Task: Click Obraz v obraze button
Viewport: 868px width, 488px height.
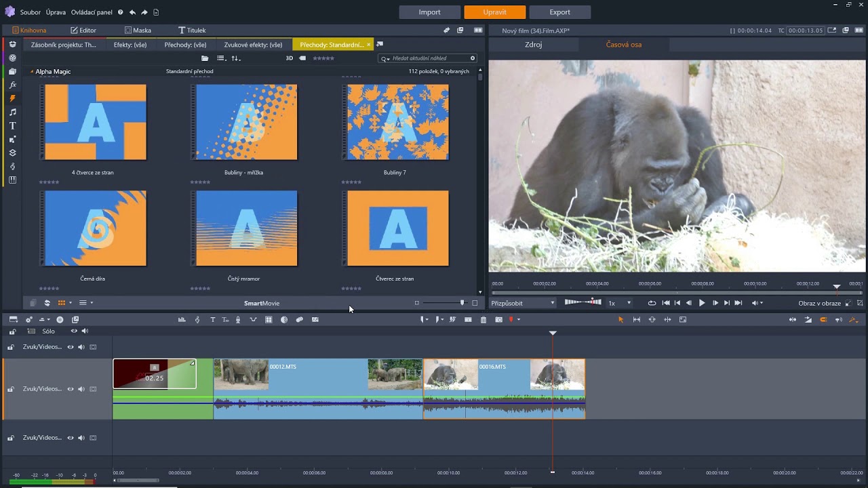Action: 819,303
